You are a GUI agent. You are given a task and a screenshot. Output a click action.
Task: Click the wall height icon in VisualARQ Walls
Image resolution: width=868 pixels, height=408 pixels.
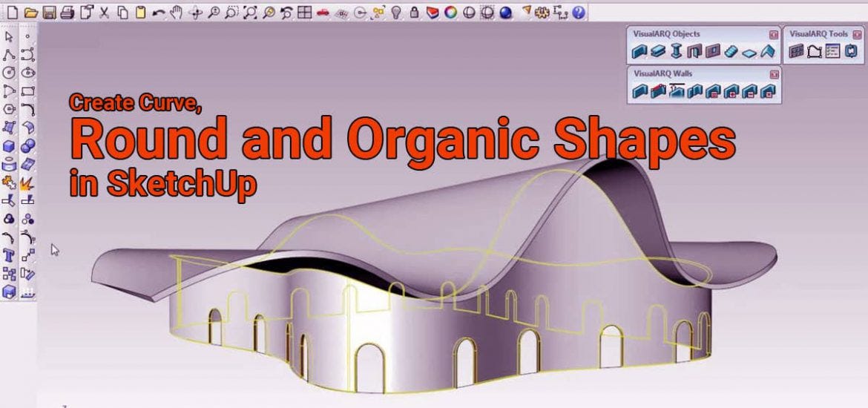pyautogui.click(x=677, y=91)
